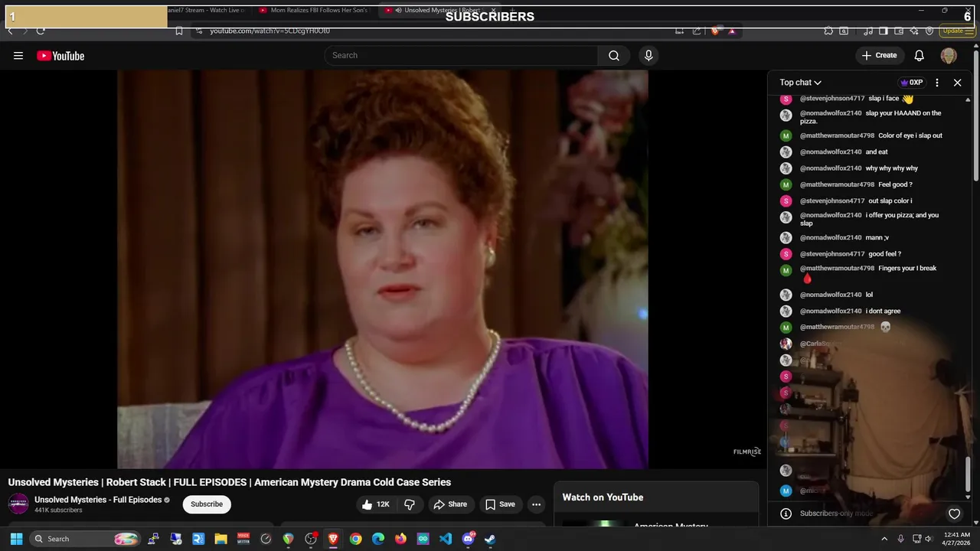Screen dimensions: 980x551
Task: Click the chat info icon beside Subscribers-only mode
Action: point(786,514)
